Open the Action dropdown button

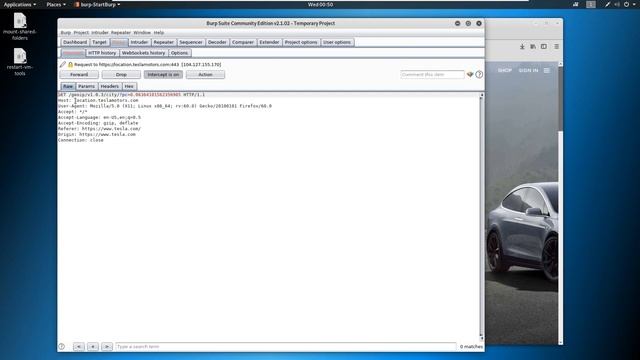[x=205, y=75]
